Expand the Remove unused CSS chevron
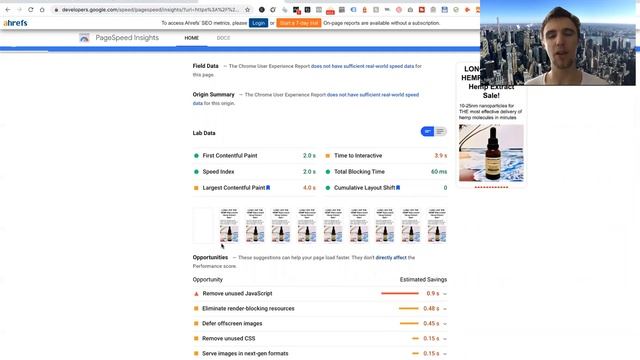The width and height of the screenshot is (640, 360). click(445, 339)
